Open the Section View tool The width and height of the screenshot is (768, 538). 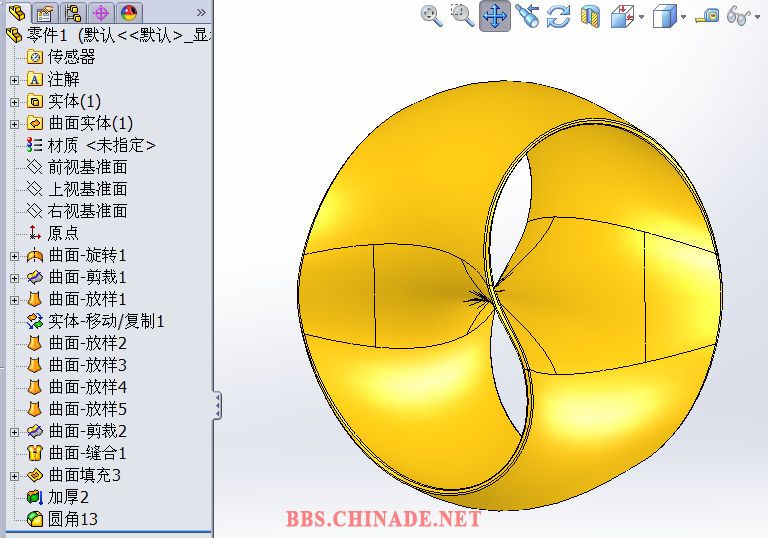coord(590,16)
